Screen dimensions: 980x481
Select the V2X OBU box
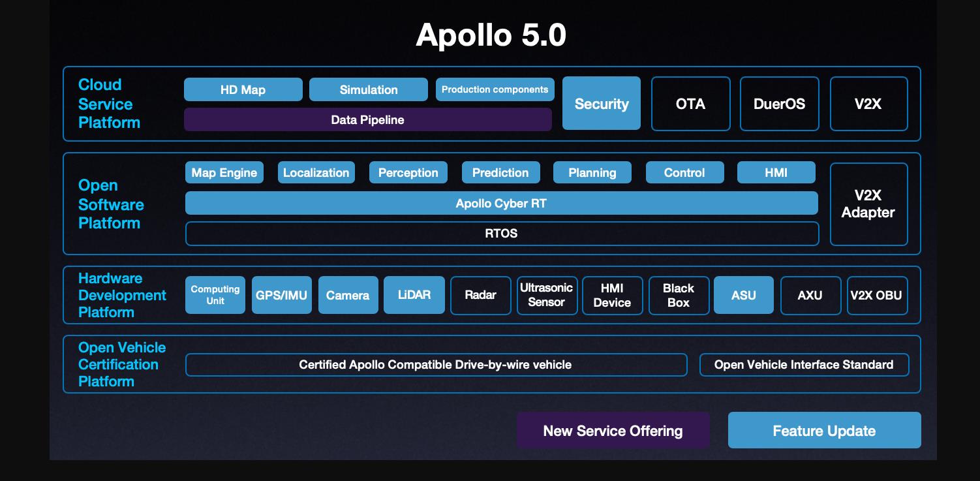click(877, 295)
